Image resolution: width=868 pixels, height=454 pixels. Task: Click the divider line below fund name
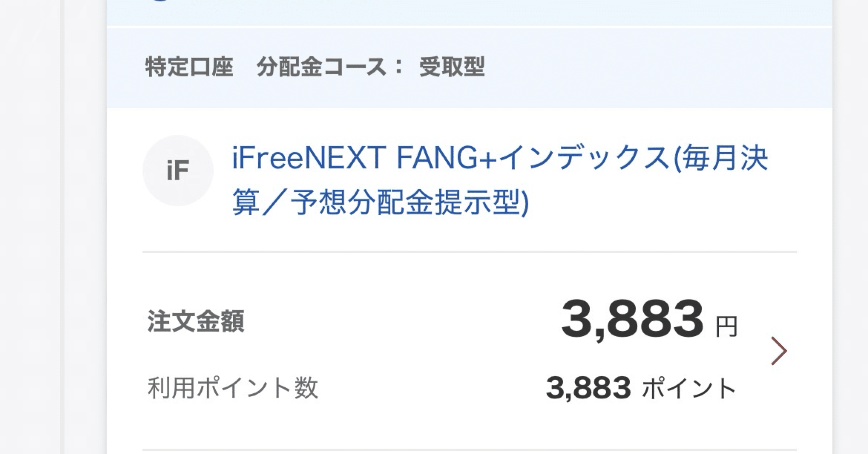coord(469,252)
